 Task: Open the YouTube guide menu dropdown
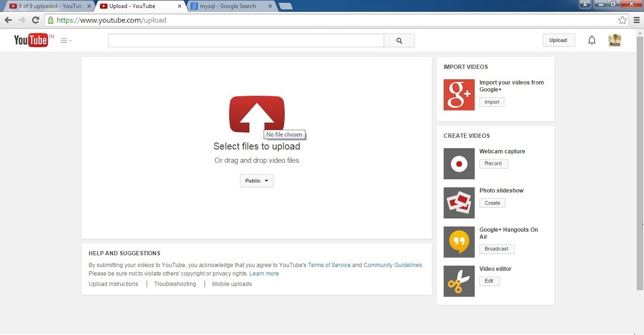pyautogui.click(x=66, y=41)
